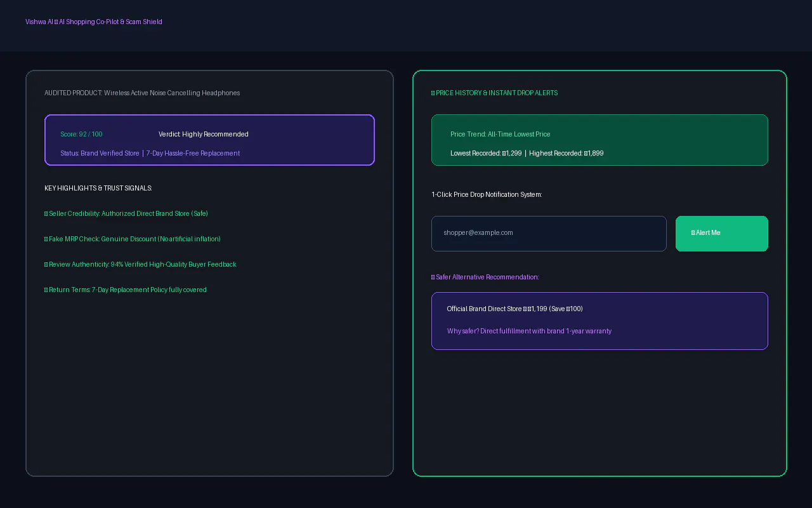Click PRICE HISTORY & INSTANT DROP ALERTS heading
This screenshot has width=812, height=508.
pos(495,93)
